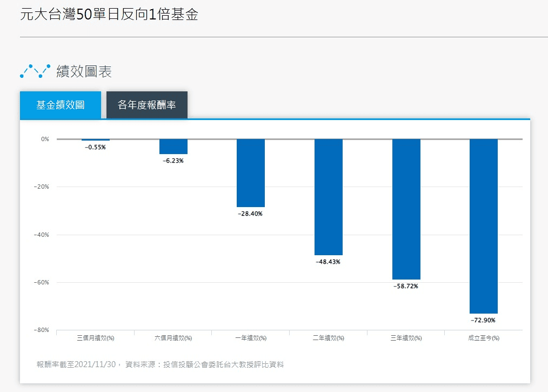This screenshot has height=392, width=548.
Task: Click the 成立至今 bar
Action: [x=484, y=226]
